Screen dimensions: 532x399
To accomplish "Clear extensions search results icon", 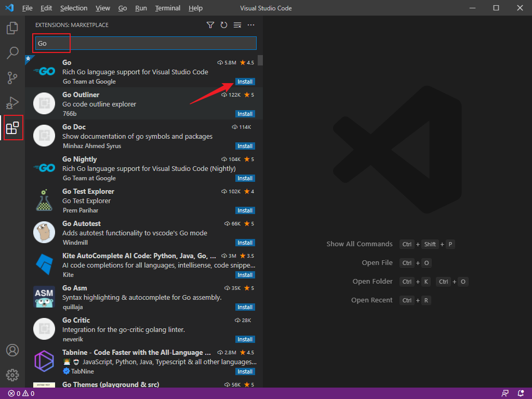I will click(x=237, y=25).
